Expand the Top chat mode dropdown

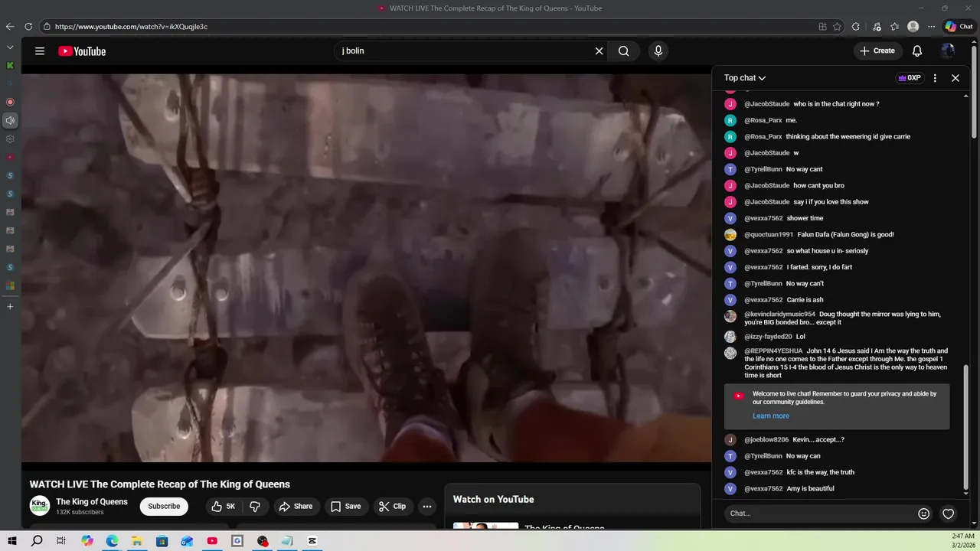[x=745, y=78]
